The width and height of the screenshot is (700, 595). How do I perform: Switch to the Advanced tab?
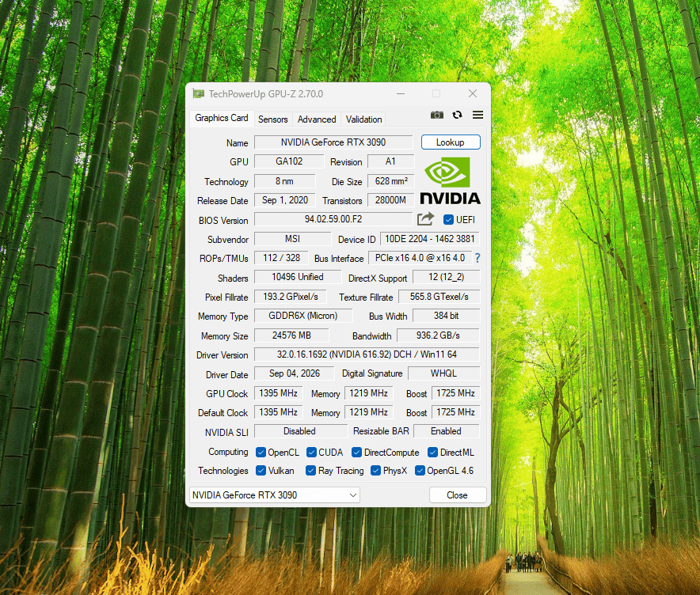tap(317, 119)
